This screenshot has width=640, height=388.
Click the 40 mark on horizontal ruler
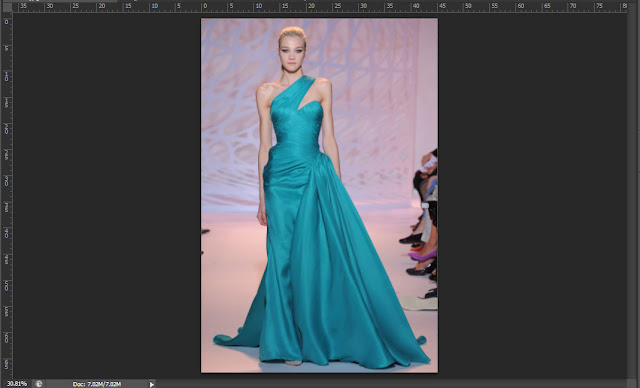tap(416, 6)
